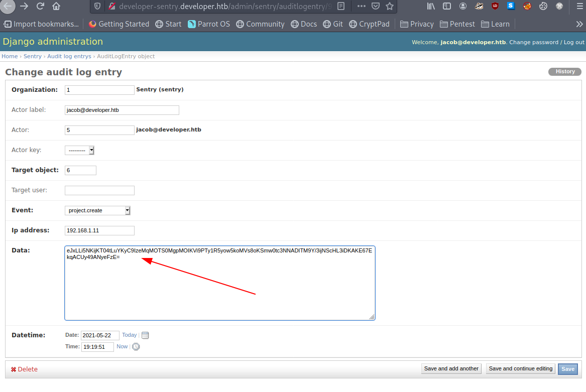Open the History button

[565, 72]
